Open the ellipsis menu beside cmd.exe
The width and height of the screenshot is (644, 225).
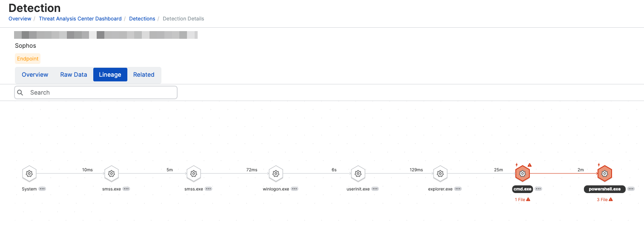click(538, 189)
